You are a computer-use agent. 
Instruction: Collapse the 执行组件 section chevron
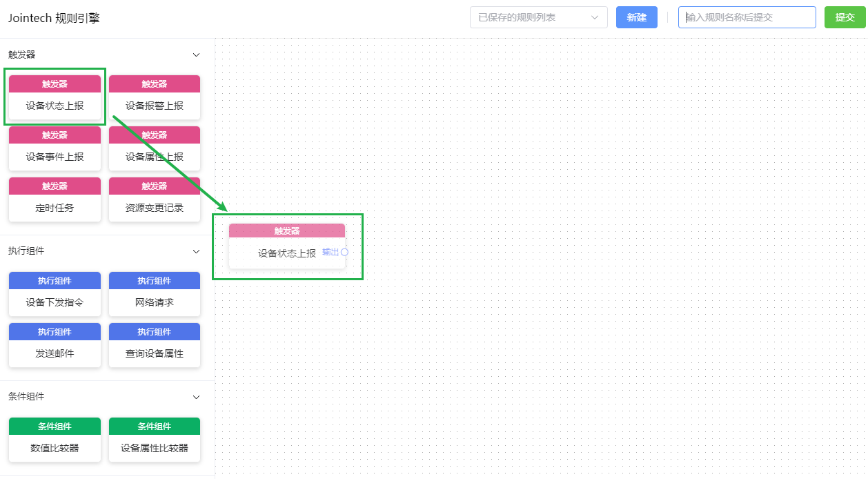[x=196, y=251]
